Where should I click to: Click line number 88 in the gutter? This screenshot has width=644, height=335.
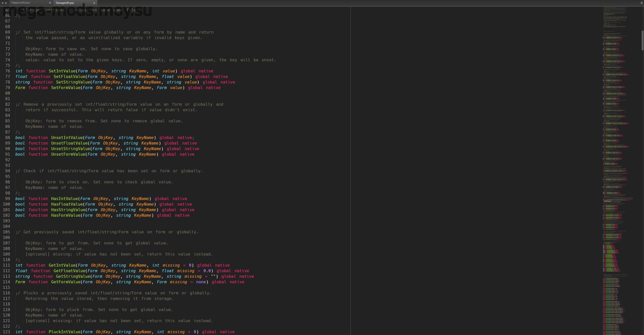(7, 138)
